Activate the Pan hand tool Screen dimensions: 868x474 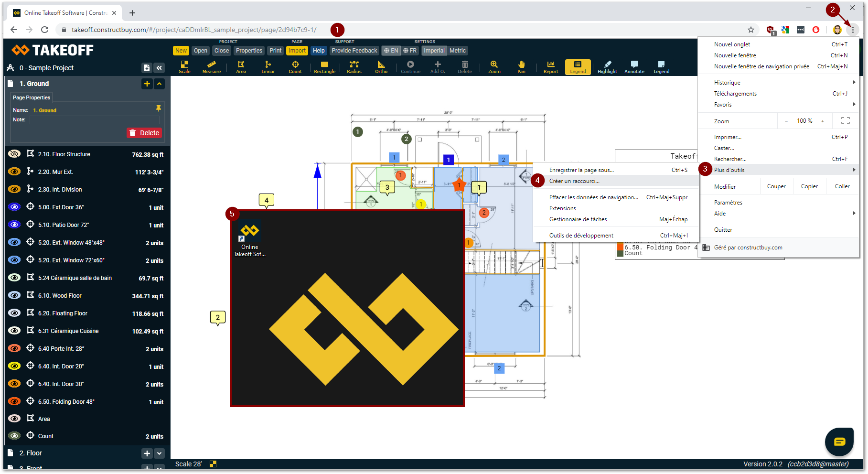521,67
